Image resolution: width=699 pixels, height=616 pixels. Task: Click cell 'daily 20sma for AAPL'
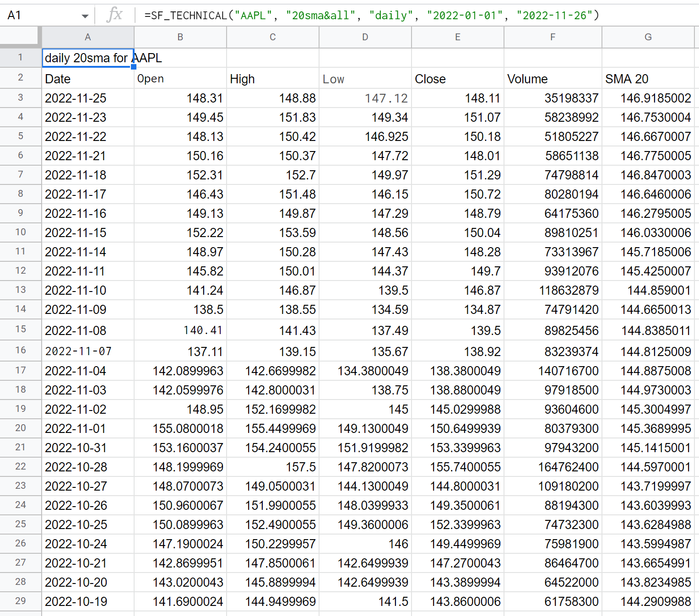[88, 58]
